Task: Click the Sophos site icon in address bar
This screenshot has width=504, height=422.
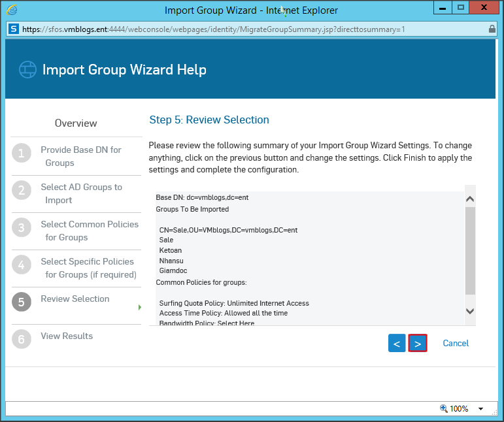Action: (x=14, y=29)
